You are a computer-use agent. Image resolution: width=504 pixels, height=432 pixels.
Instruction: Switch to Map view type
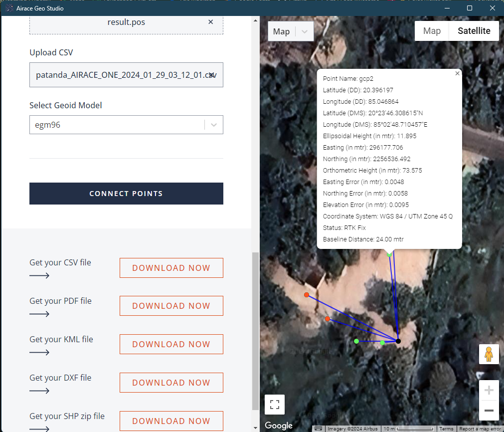(432, 31)
